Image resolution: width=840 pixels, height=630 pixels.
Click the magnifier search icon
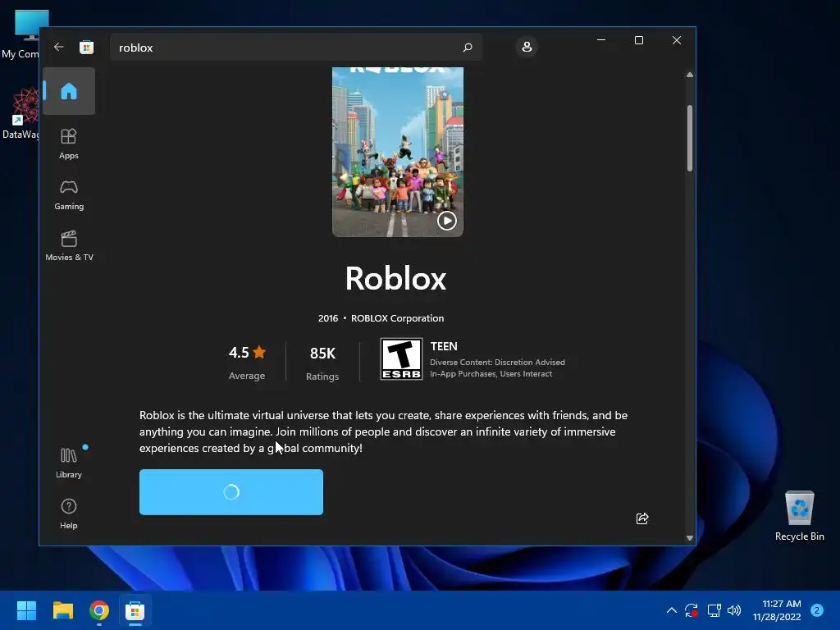[467, 48]
